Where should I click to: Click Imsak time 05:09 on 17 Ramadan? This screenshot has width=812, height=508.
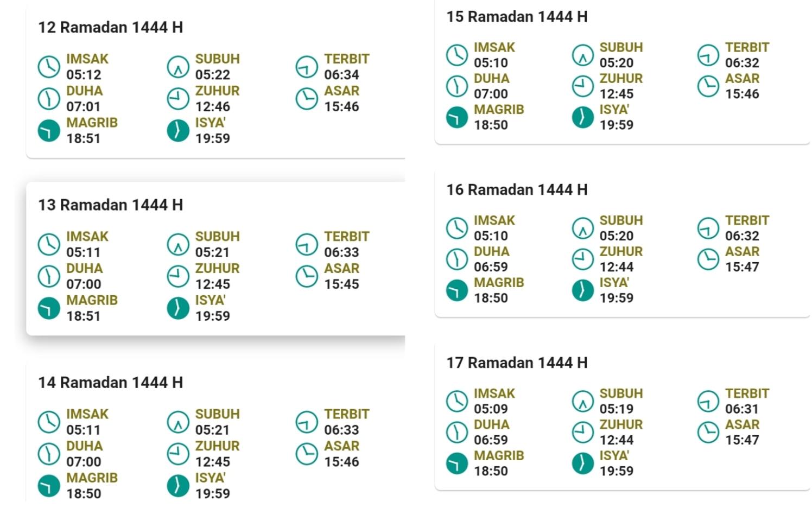tap(491, 409)
